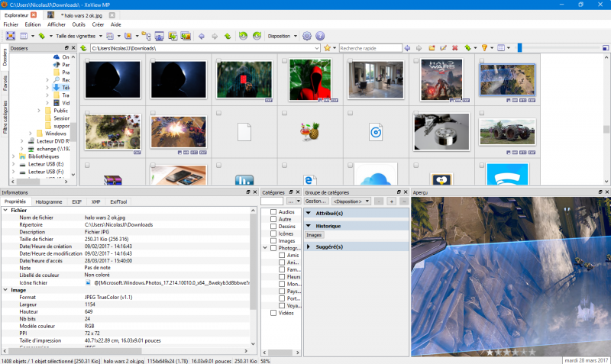Check the Amis subcategory
This screenshot has height=364, width=611.
click(282, 255)
